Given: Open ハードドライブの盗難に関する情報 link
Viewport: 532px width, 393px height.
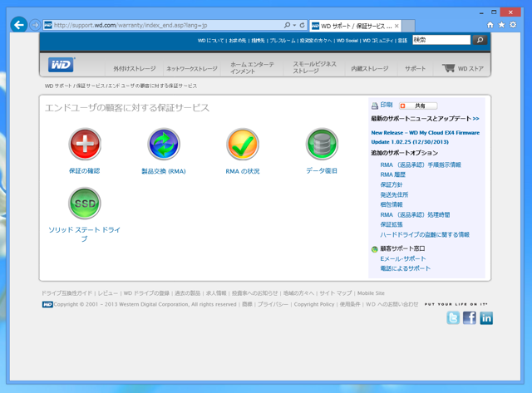Looking at the screenshot, I should click(425, 234).
